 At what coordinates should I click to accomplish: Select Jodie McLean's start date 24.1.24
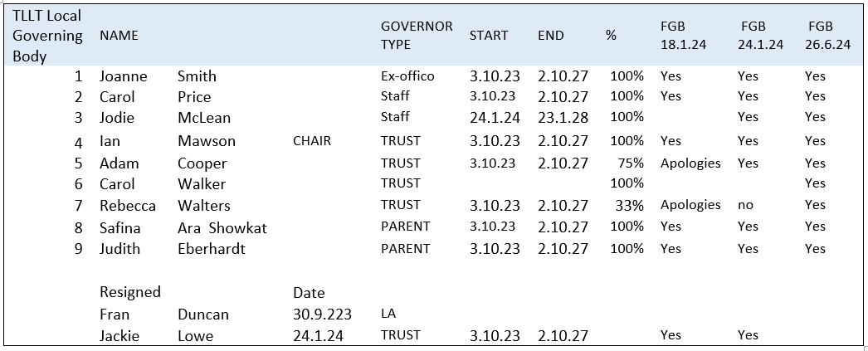coord(495,117)
